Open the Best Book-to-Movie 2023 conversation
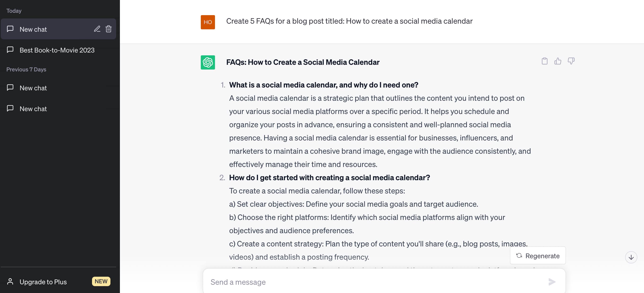 pyautogui.click(x=57, y=50)
